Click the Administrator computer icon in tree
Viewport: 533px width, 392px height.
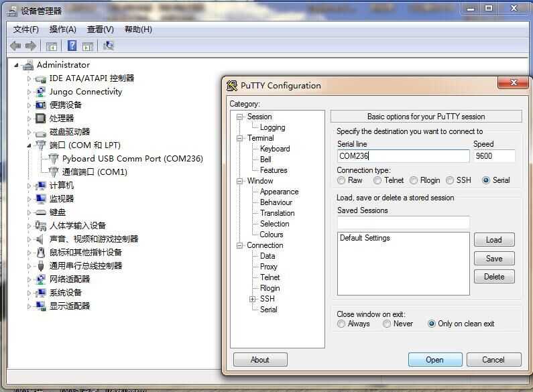[28, 65]
